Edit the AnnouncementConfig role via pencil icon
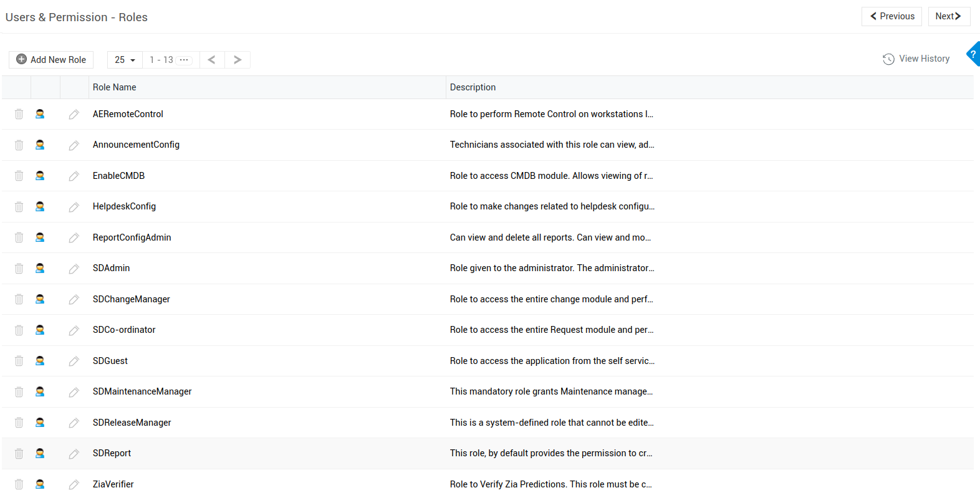The height and width of the screenshot is (503, 980). click(x=74, y=145)
